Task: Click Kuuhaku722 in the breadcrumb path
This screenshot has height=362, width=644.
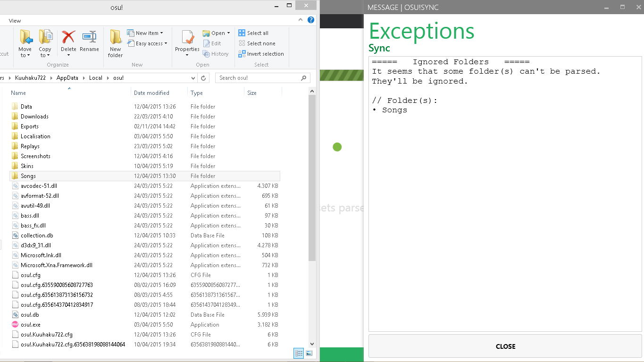Action: 30,78
